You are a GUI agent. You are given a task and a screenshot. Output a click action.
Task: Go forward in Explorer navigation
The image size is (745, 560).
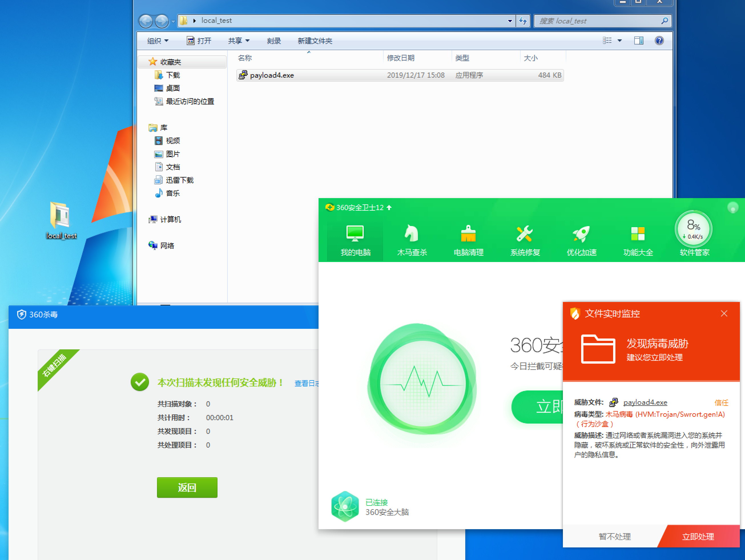[162, 21]
